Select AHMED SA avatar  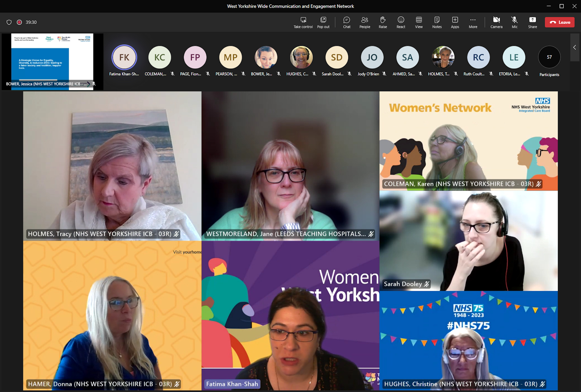click(x=407, y=57)
